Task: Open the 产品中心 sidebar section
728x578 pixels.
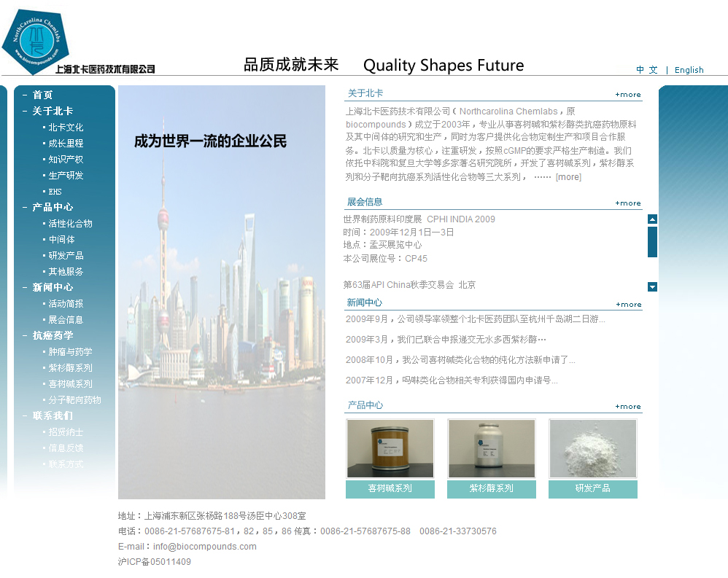Action: click(x=53, y=207)
